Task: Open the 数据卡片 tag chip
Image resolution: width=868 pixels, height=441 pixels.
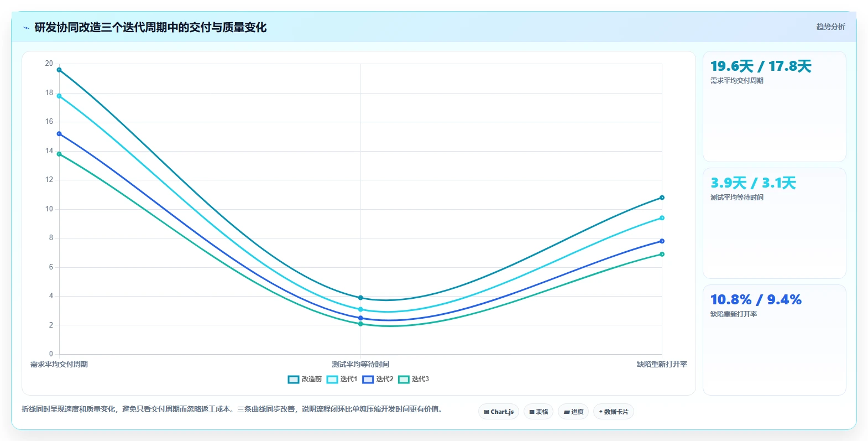Action: (x=614, y=412)
